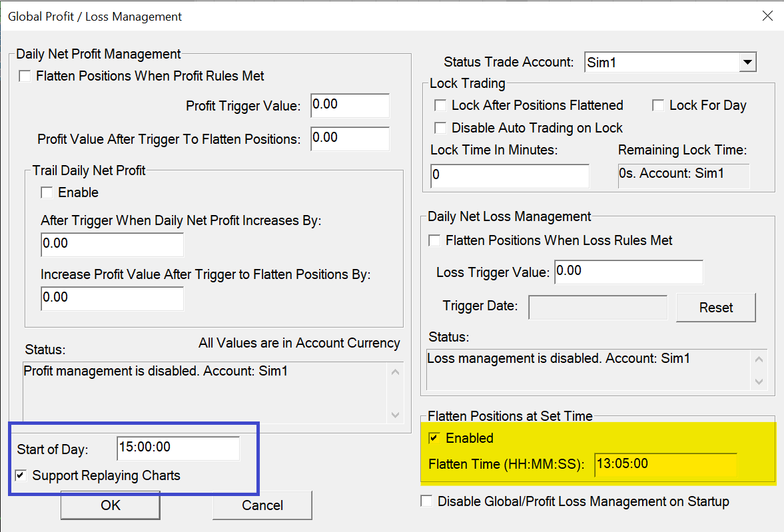Click the Start of Day time field

(x=177, y=448)
